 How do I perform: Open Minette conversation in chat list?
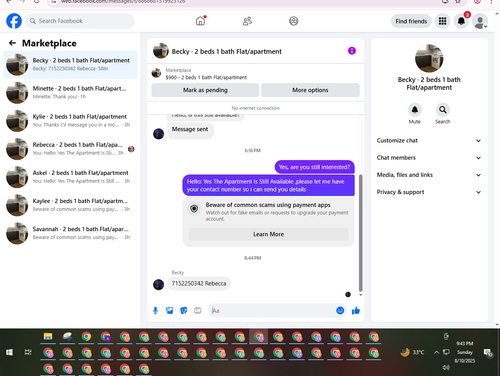tap(70, 93)
